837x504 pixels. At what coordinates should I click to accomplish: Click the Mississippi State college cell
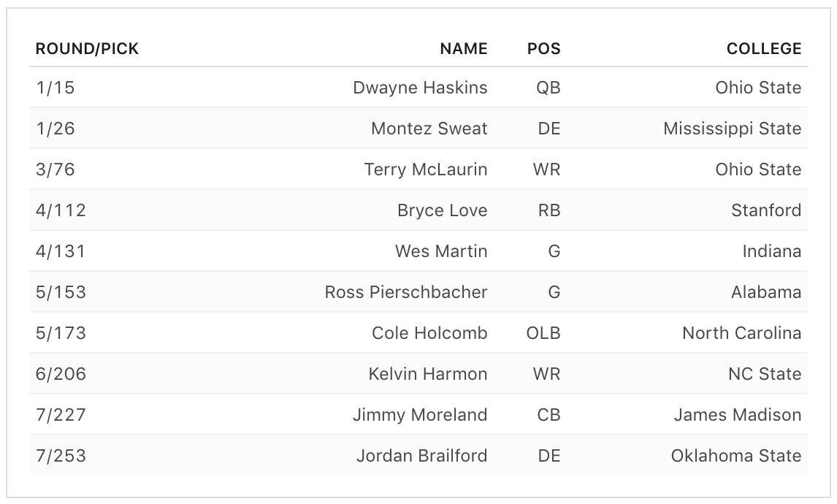[732, 129]
